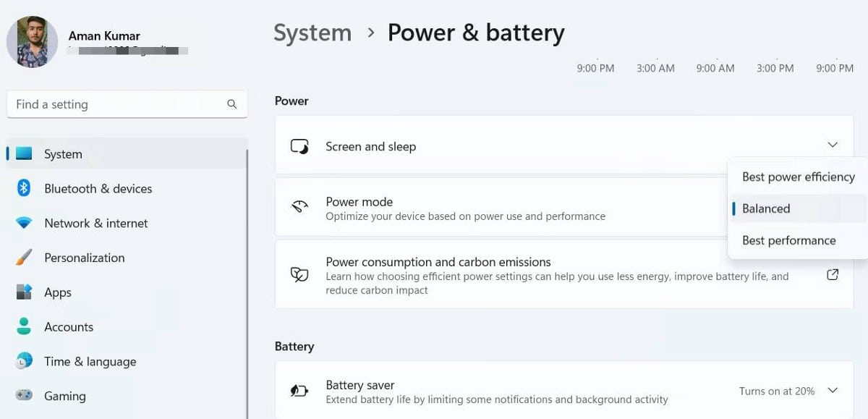Expand the Battery saver section

point(833,390)
